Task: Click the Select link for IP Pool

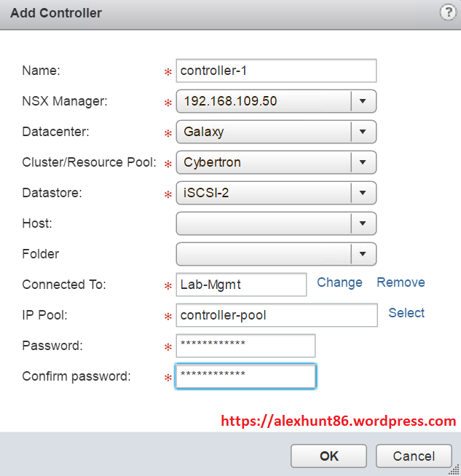Action: coord(406,313)
